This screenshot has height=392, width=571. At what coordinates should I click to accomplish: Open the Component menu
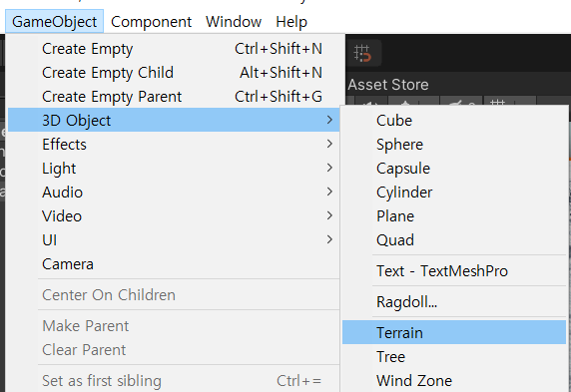click(x=151, y=22)
